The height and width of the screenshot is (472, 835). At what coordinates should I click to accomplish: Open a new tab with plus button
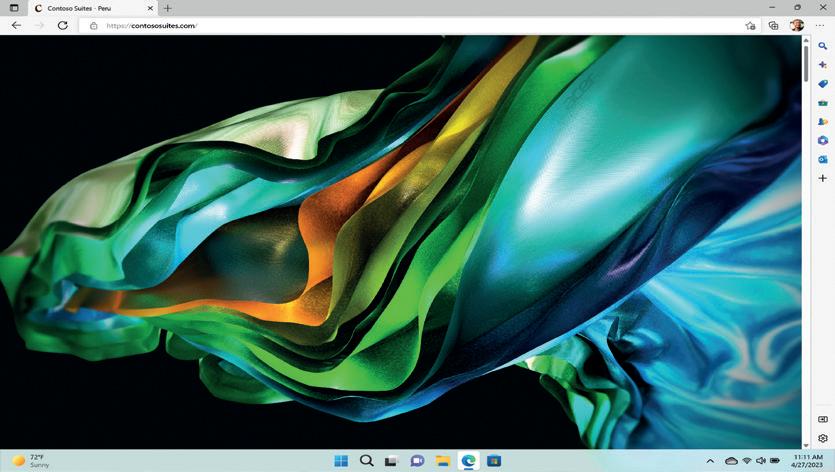click(x=168, y=9)
